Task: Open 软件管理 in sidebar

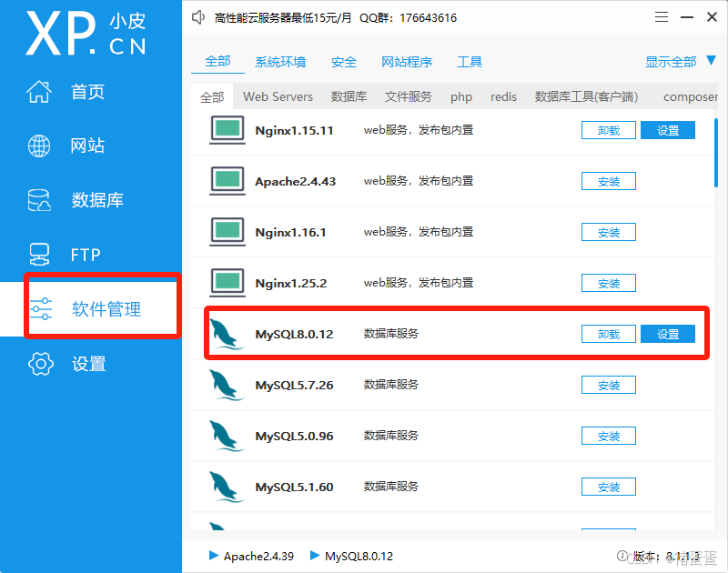Action: pos(106,309)
